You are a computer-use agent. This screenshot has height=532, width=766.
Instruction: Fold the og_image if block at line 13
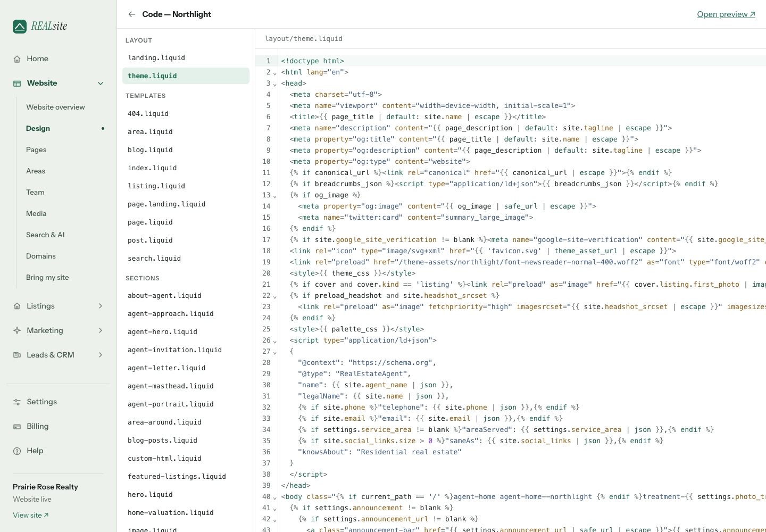pyautogui.click(x=275, y=196)
